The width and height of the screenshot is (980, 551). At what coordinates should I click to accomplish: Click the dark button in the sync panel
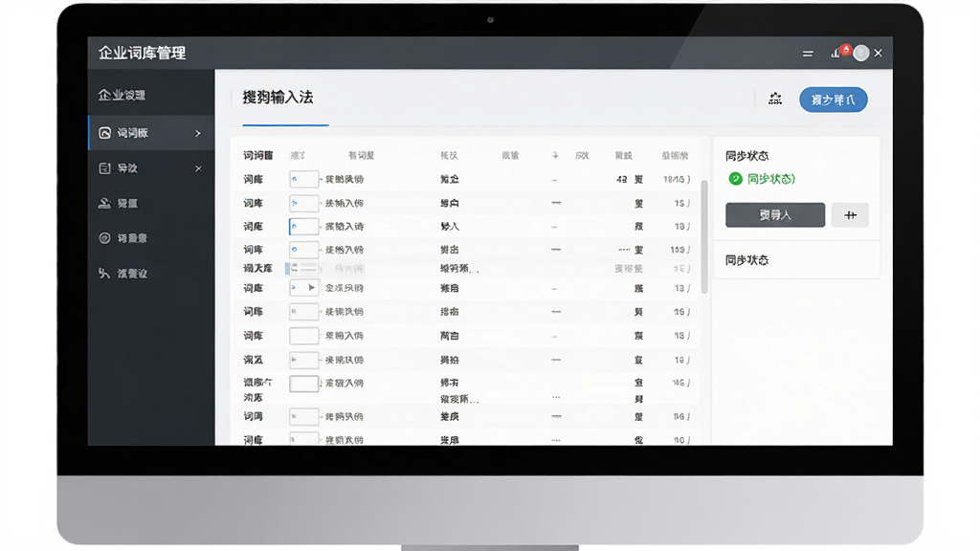[775, 215]
